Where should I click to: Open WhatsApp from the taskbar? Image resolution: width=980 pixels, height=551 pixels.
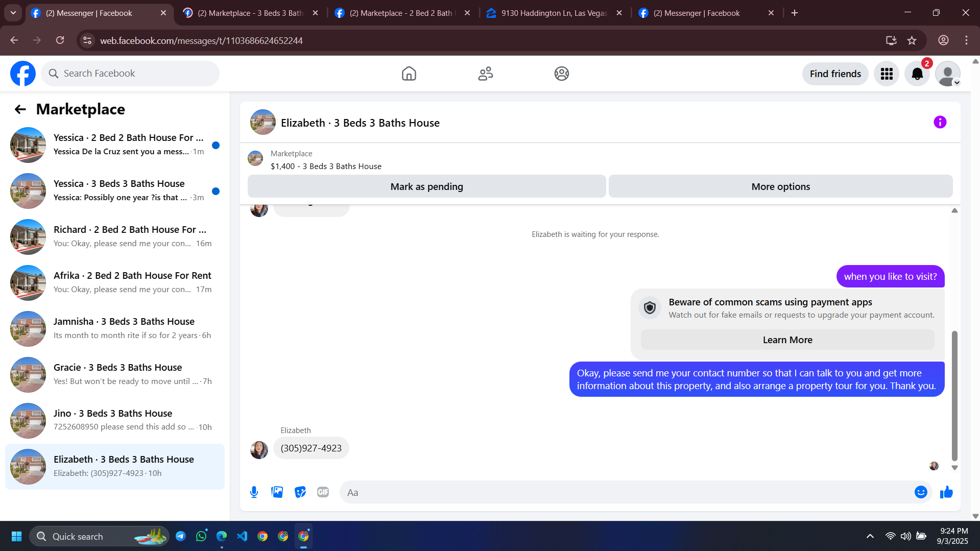click(x=201, y=536)
